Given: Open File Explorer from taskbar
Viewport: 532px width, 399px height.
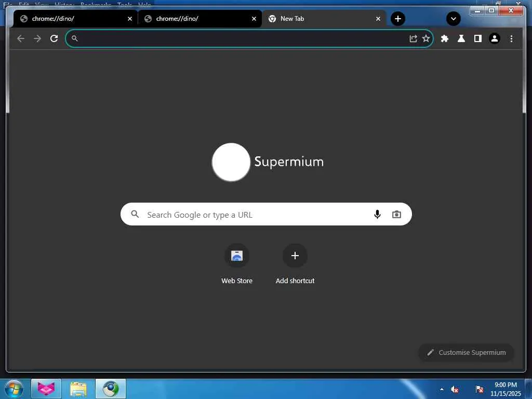Looking at the screenshot, I should [x=78, y=389].
